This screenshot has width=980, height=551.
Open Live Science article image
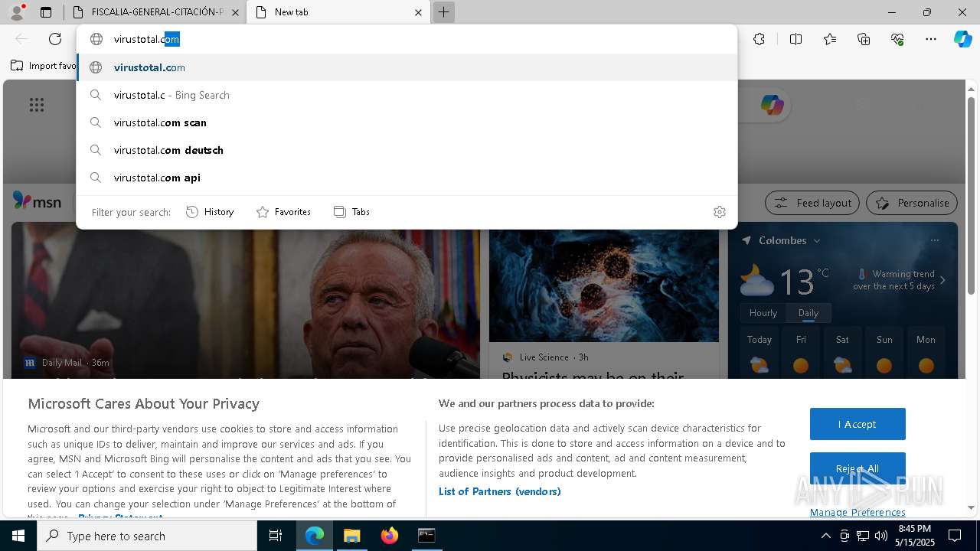[604, 285]
